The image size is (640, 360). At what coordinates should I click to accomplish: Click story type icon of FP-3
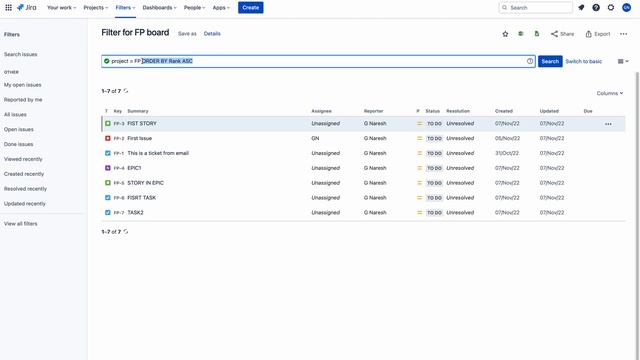pos(108,123)
